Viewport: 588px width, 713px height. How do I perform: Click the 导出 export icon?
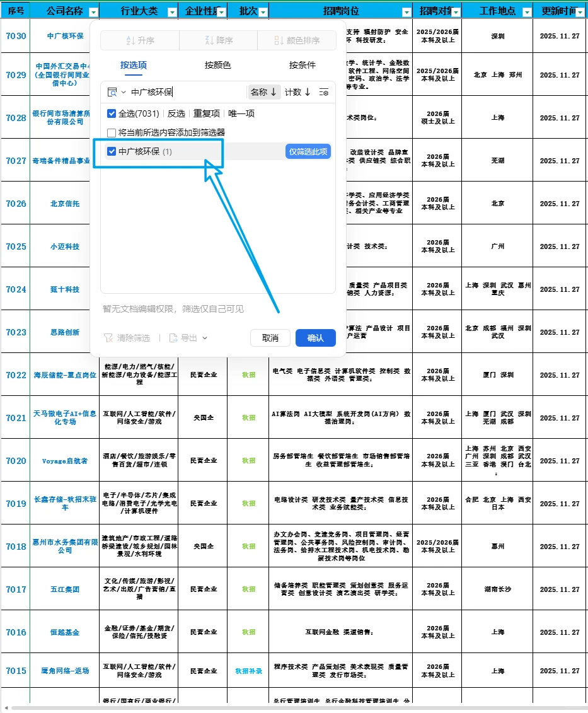click(174, 337)
